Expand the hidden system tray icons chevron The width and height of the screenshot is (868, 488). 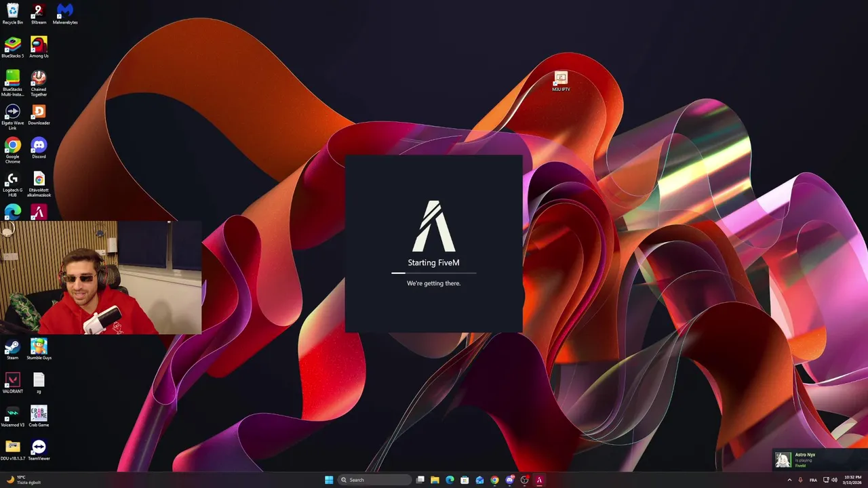(789, 480)
